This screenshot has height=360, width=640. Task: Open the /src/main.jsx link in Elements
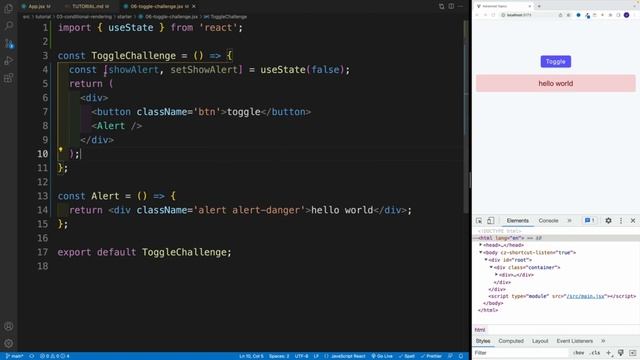coord(585,296)
